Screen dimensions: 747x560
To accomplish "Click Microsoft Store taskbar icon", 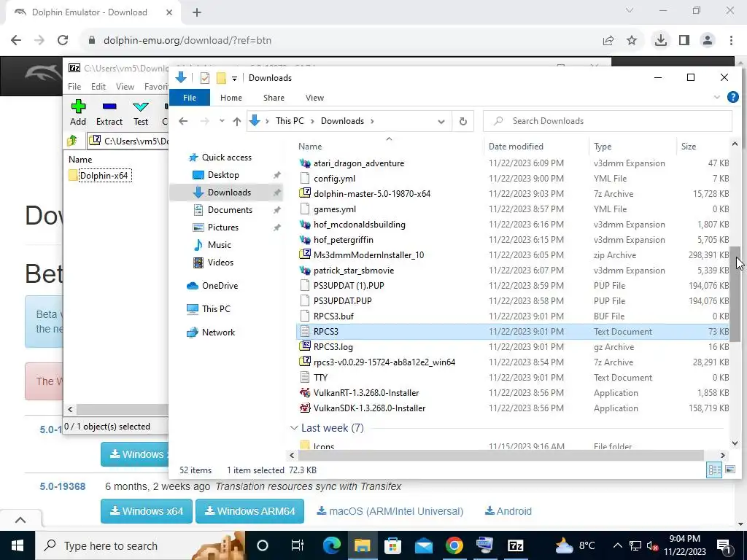I will pyautogui.click(x=392, y=545).
